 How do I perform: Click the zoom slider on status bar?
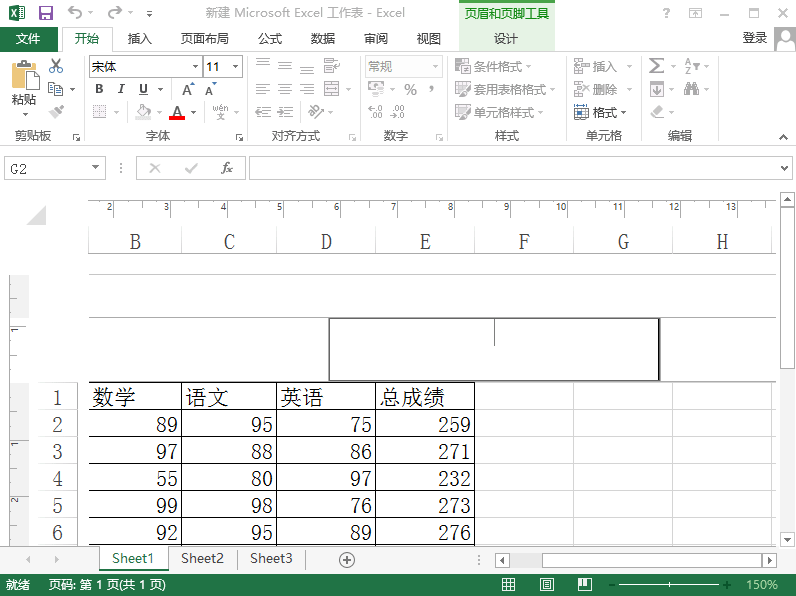670,585
